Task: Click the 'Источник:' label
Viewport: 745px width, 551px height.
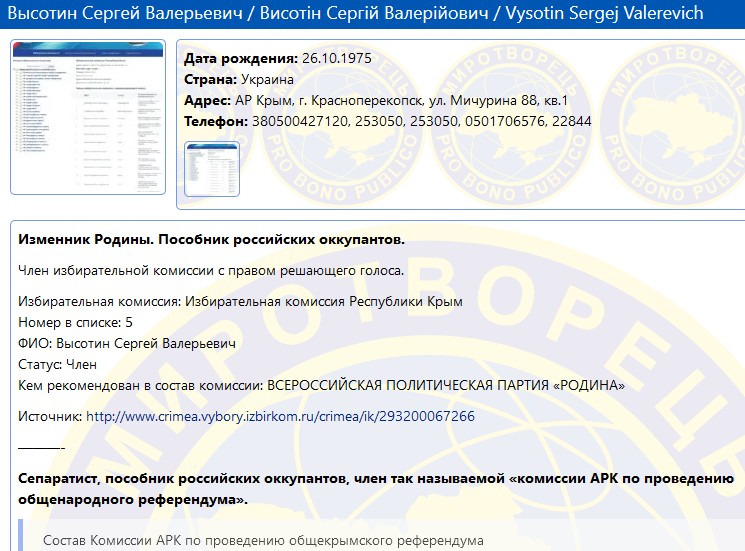Action: coord(50,417)
